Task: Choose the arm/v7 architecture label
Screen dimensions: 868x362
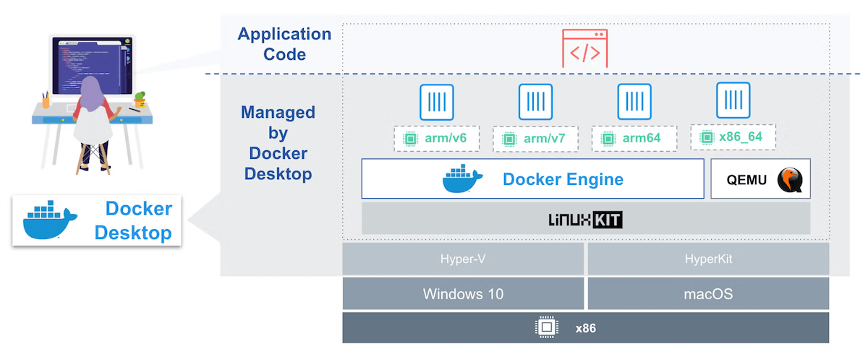Action: (x=535, y=139)
